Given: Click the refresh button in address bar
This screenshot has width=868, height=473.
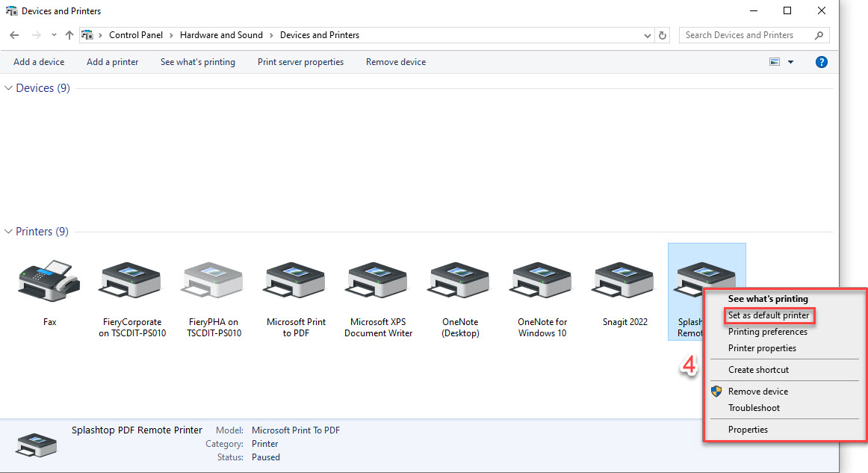Looking at the screenshot, I should point(662,35).
